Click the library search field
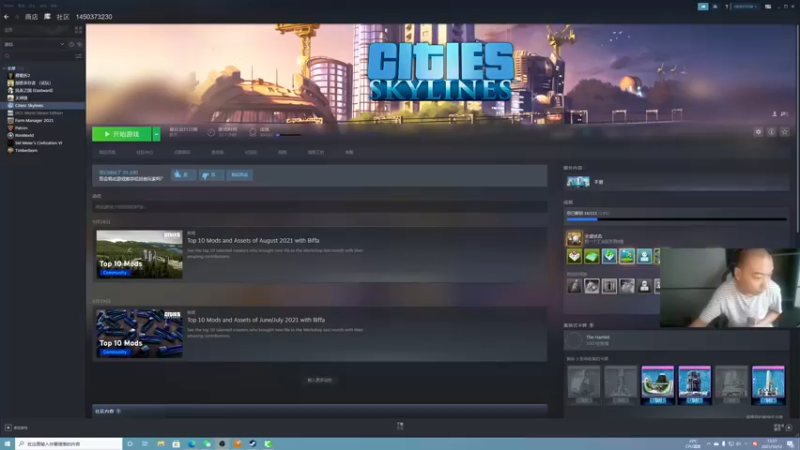 38,56
